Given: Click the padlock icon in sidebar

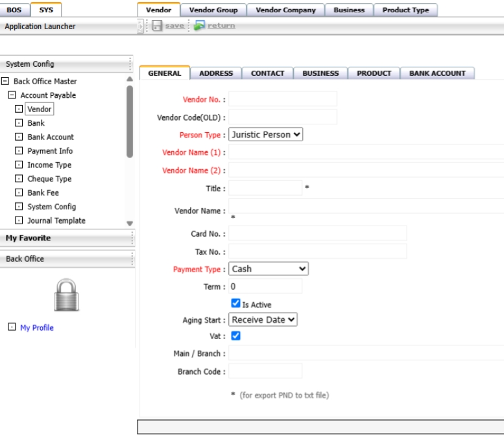Looking at the screenshot, I should click(67, 294).
